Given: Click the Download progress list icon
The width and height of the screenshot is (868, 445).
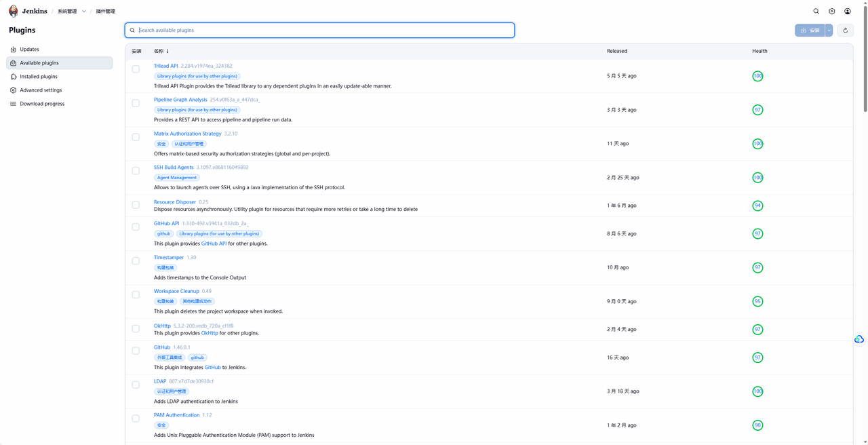Looking at the screenshot, I should [13, 104].
